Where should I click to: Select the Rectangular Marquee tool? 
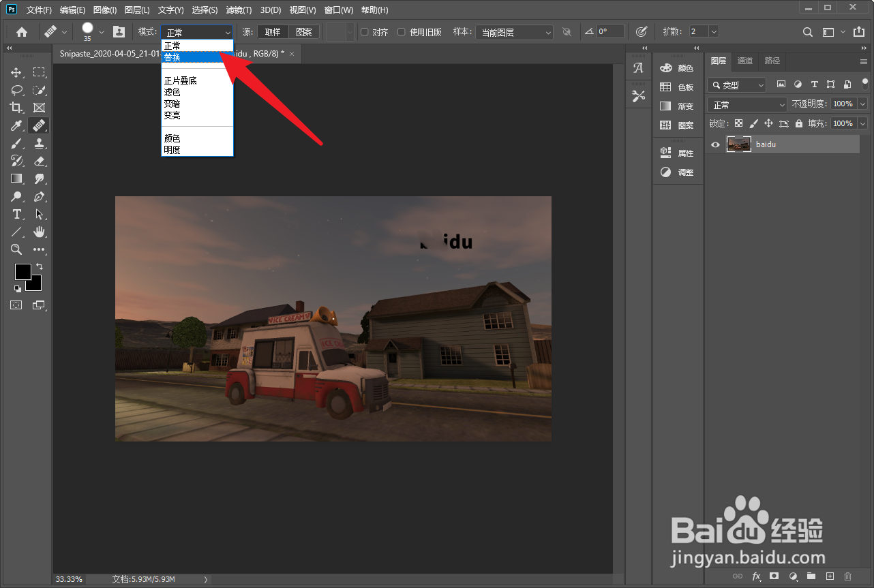coord(40,72)
